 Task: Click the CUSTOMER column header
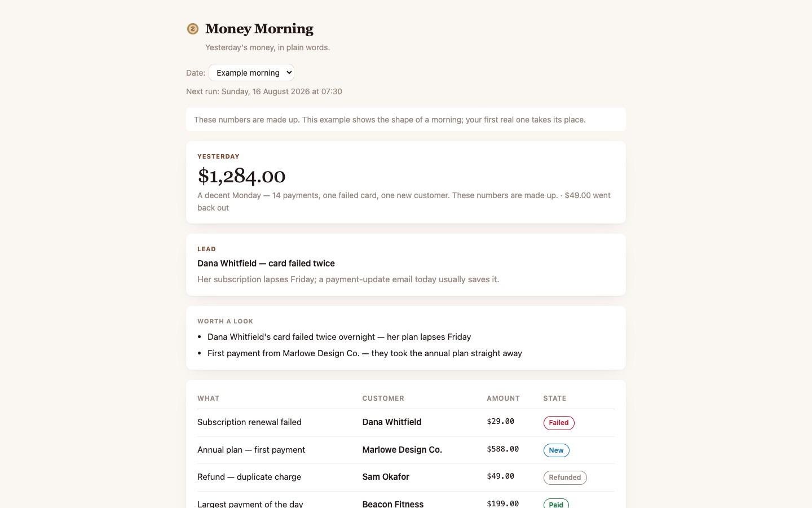coord(383,398)
